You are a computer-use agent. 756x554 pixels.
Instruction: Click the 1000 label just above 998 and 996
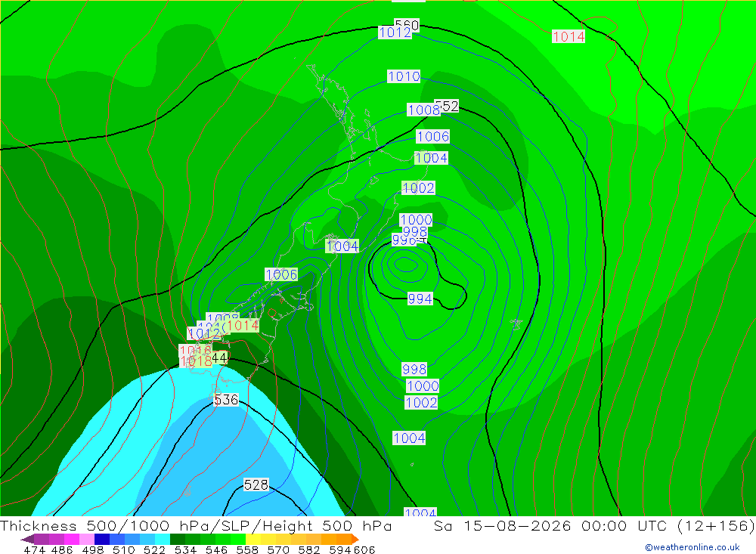[x=416, y=220]
